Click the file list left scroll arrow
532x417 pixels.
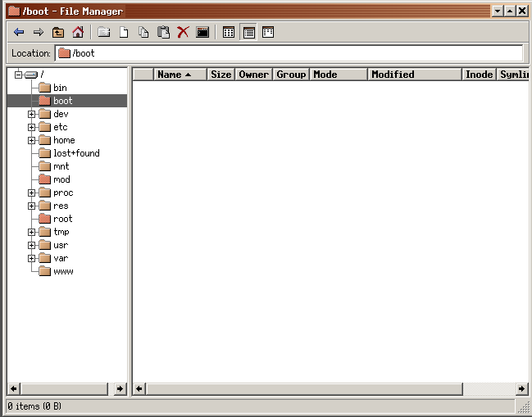pyautogui.click(x=139, y=389)
